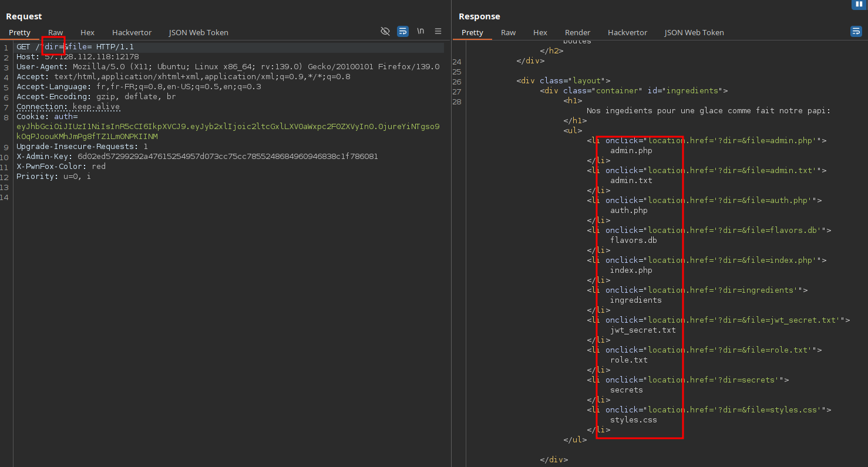Click the split layout icon at top right
This screenshot has width=868, height=467.
click(x=859, y=4)
